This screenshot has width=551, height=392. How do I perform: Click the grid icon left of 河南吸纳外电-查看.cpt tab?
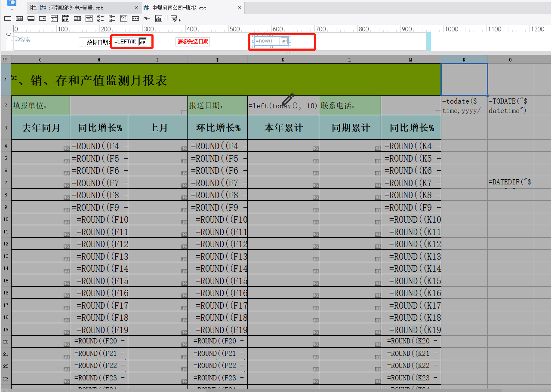coord(33,8)
